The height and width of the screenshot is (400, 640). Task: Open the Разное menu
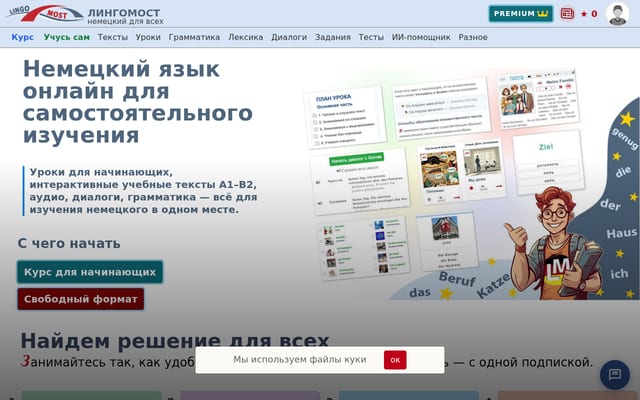pyautogui.click(x=473, y=37)
